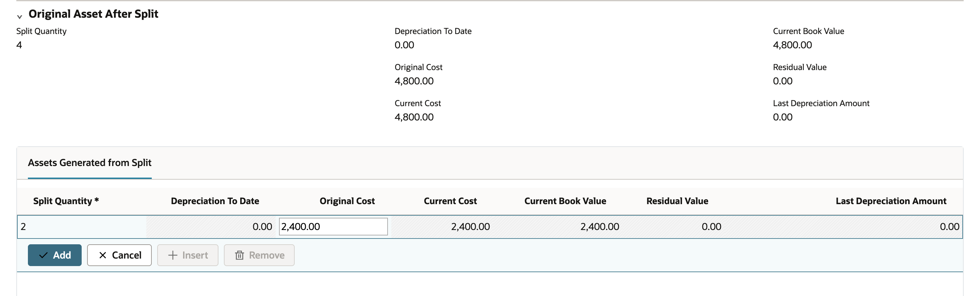Click the Original Asset After Split heading
This screenshot has width=980, height=296.
pos(93,14)
